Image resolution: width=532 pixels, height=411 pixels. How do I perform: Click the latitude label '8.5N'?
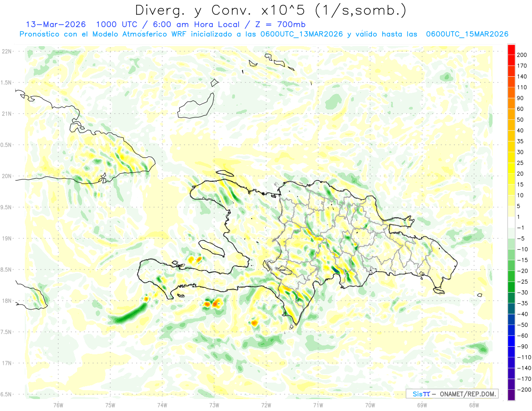click(x=6, y=270)
